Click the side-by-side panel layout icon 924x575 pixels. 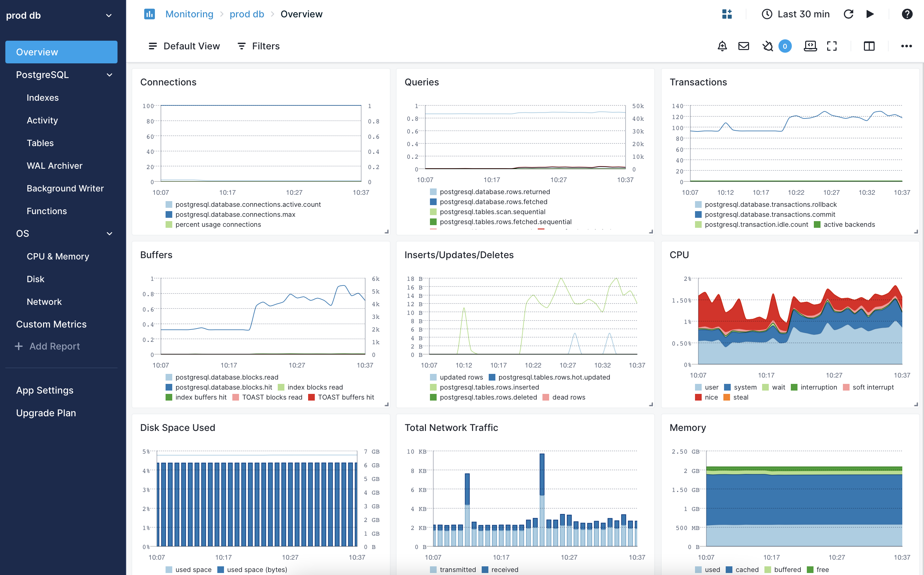(869, 46)
